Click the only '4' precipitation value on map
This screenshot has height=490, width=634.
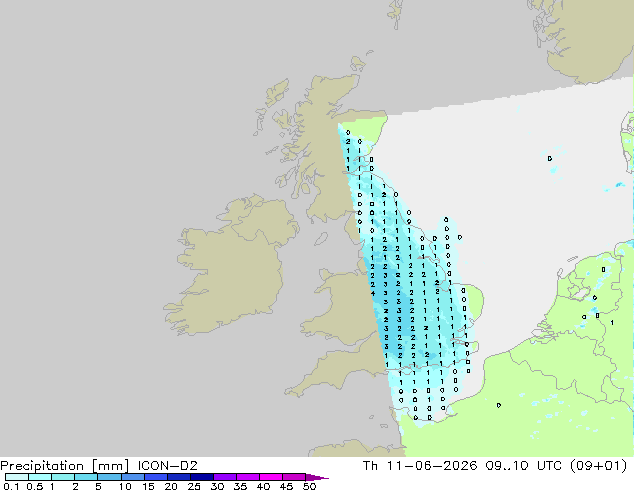(372, 293)
